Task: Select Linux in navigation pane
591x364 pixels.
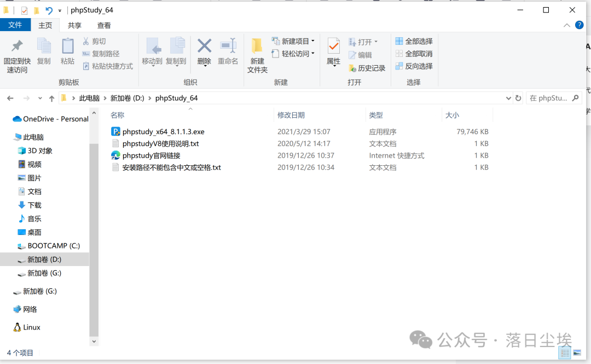Action: pos(26,327)
